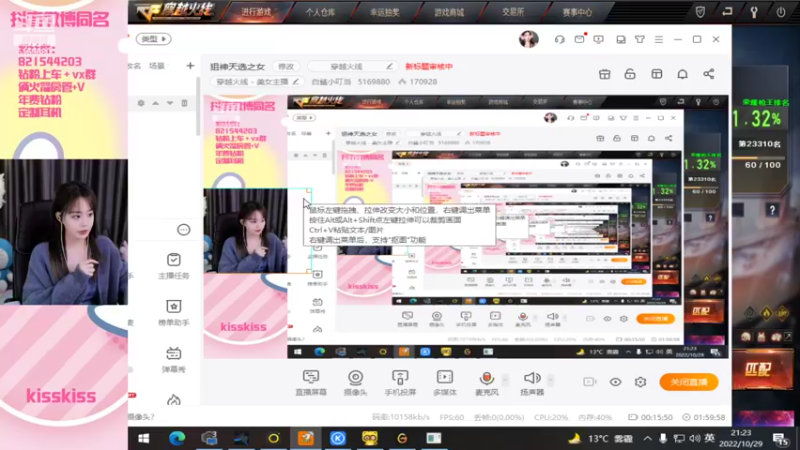Open source settings gear in scene list
800x450 pixels.
point(141,103)
